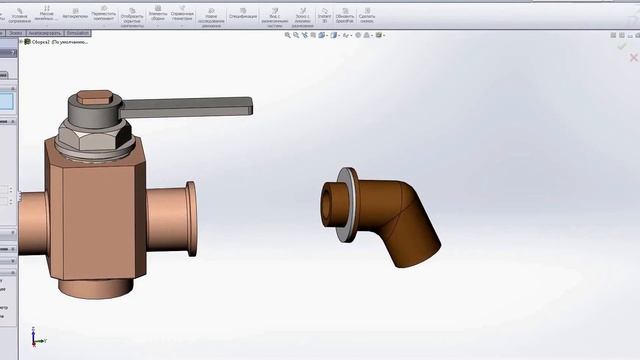Image resolution: width=640 pixels, height=360 pixels.
Task: Click Show Hidden Components tool
Action: [132, 18]
